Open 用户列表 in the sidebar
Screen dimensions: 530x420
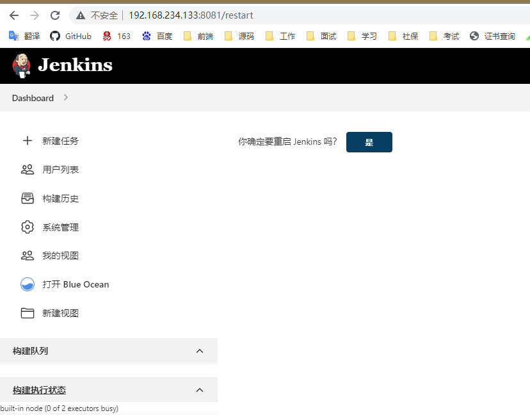point(61,170)
